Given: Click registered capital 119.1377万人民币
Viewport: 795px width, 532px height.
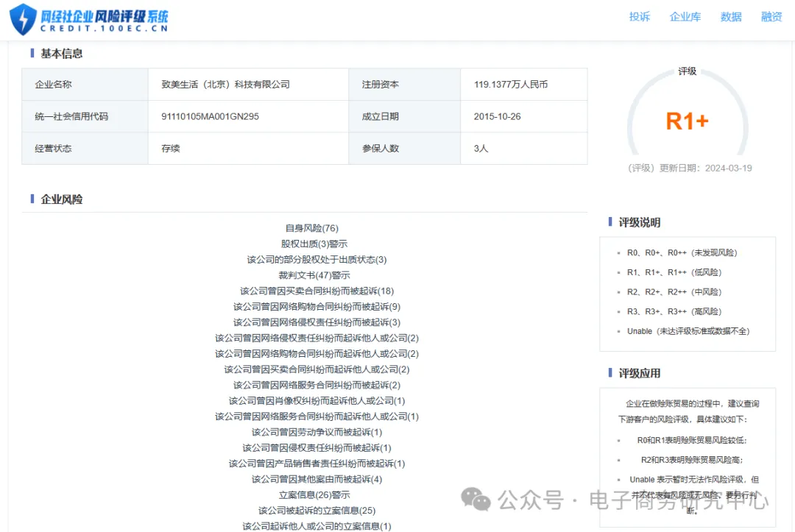Looking at the screenshot, I should click(511, 85).
